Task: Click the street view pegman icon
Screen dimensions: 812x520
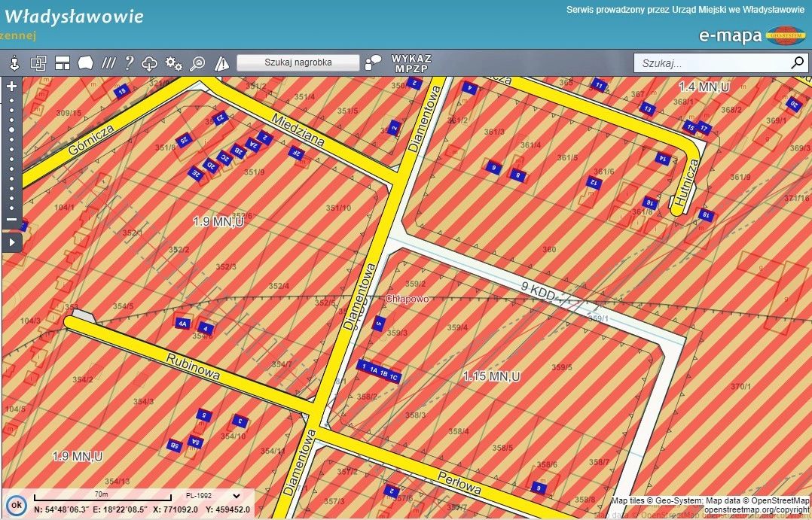Action: tap(14, 63)
